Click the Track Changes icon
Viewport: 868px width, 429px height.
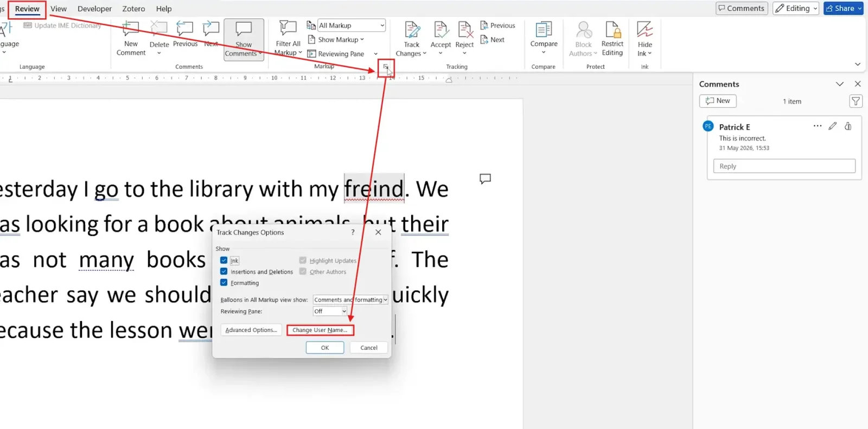coord(412,30)
